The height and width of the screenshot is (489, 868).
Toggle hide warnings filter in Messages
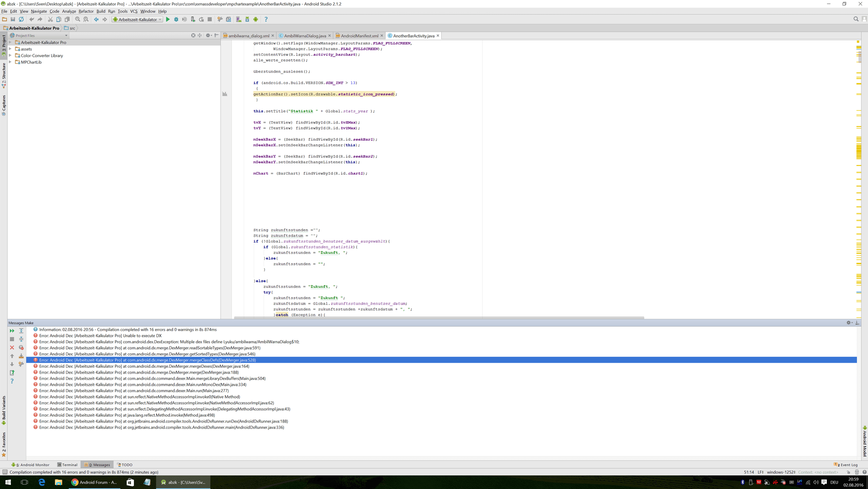click(21, 347)
